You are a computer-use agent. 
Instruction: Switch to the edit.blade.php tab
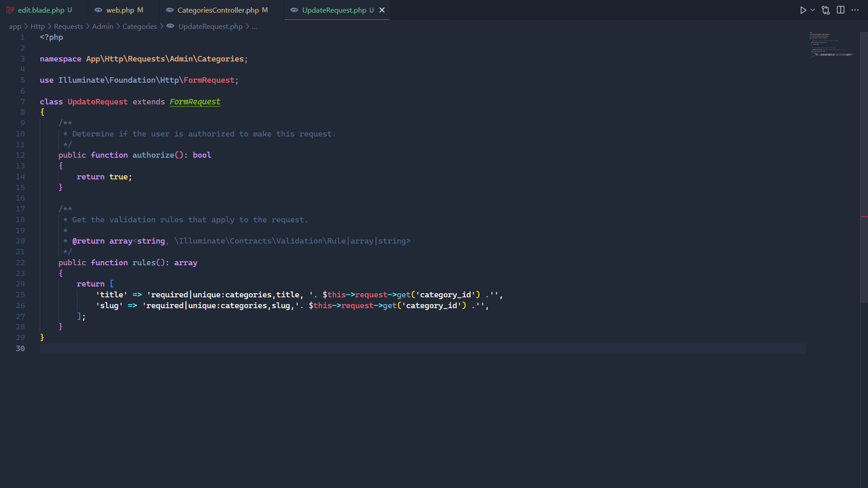pyautogui.click(x=41, y=10)
